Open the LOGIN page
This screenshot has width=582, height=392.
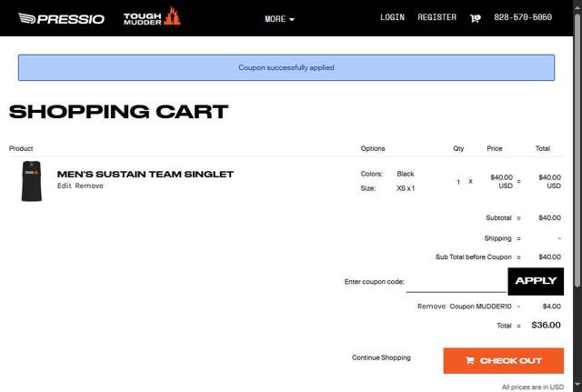pos(392,17)
